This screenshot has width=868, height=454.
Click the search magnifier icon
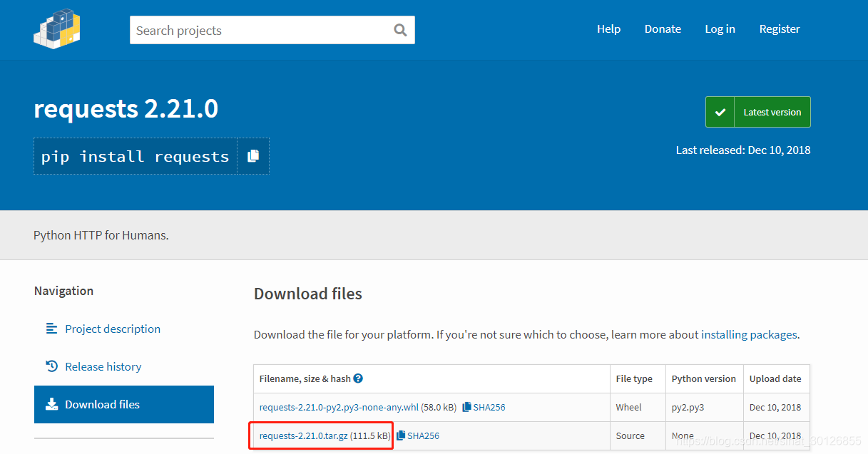(400, 30)
